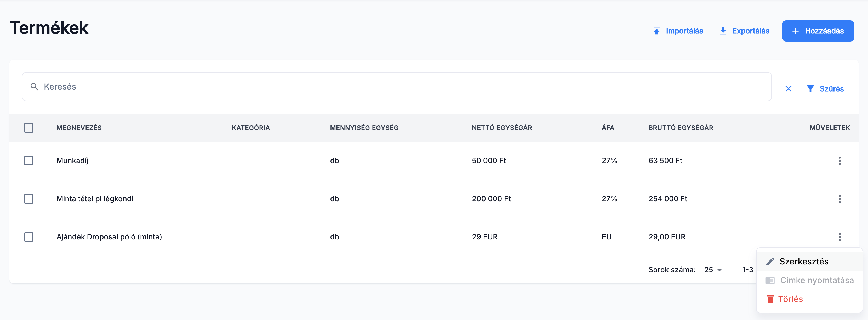
Task: Click the Importálás upload arrow icon
Action: 656,31
